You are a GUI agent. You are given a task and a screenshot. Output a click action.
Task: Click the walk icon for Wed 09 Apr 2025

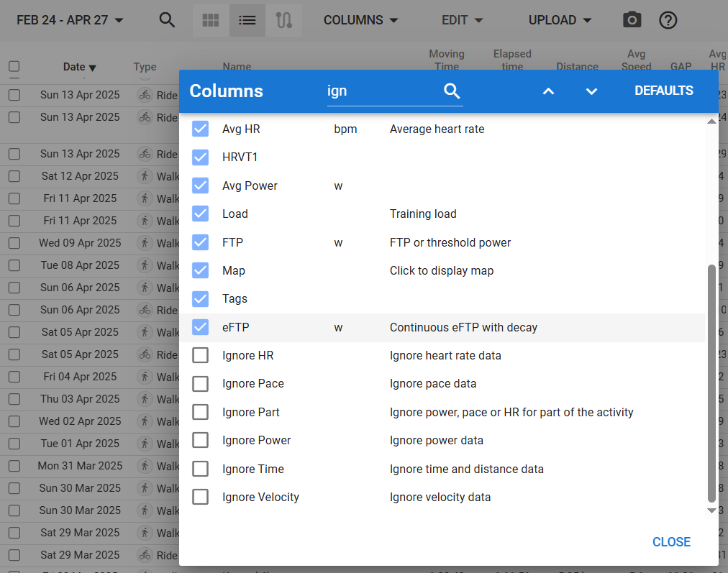coord(145,243)
